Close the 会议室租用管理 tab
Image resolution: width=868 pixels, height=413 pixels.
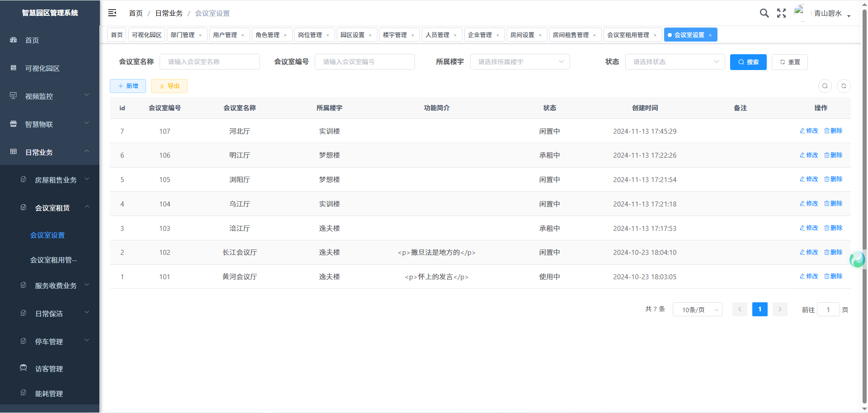655,35
